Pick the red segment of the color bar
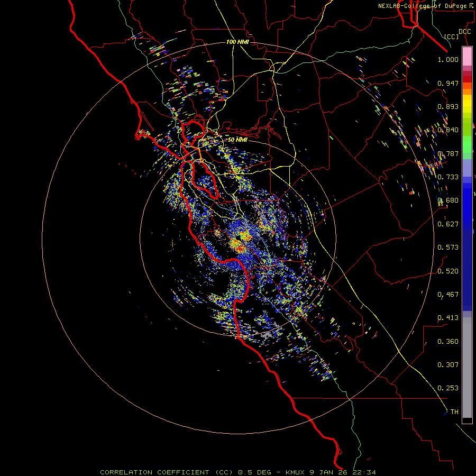The image size is (476, 476). [x=467, y=79]
